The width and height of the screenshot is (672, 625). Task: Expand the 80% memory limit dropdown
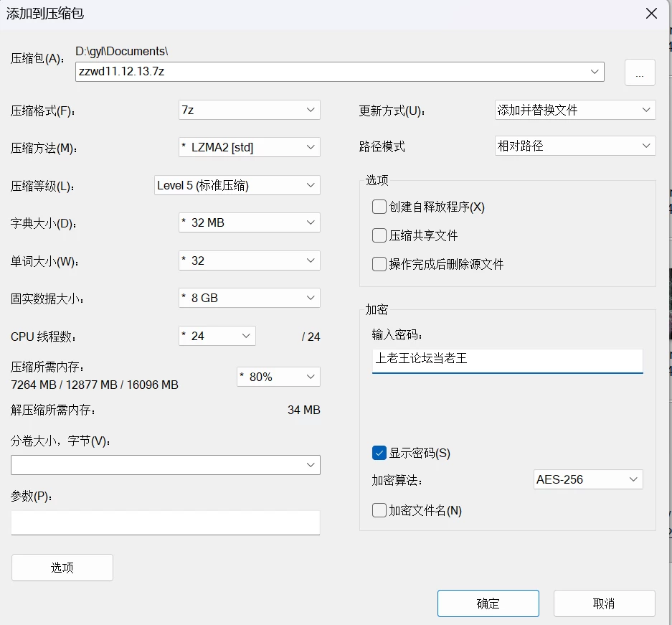(278, 377)
